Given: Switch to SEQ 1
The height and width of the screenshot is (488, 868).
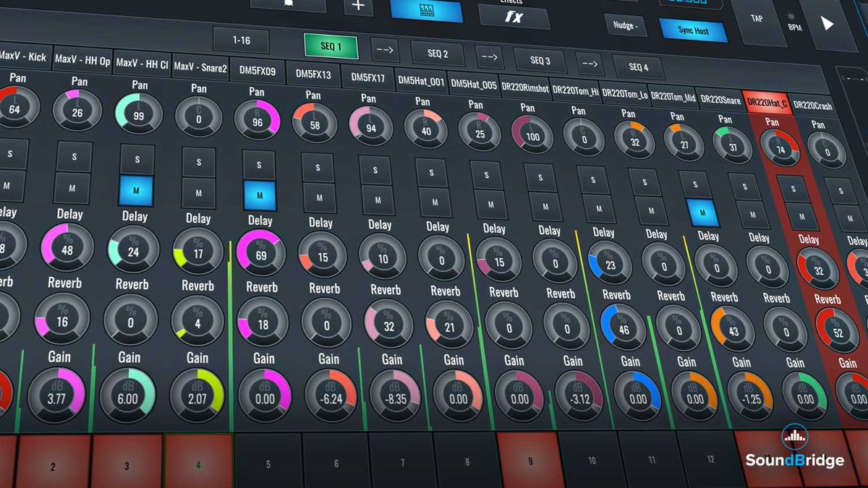Looking at the screenshot, I should click(331, 48).
